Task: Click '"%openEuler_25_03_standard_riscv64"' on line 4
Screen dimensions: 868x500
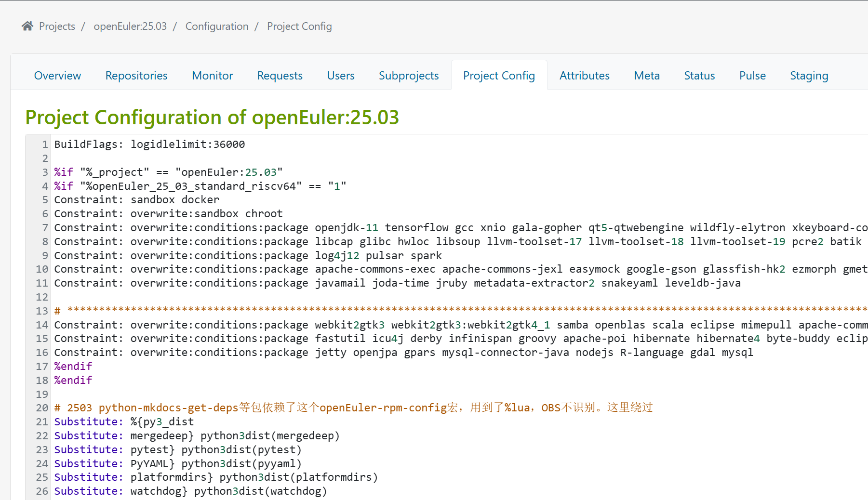Action: [x=191, y=186]
